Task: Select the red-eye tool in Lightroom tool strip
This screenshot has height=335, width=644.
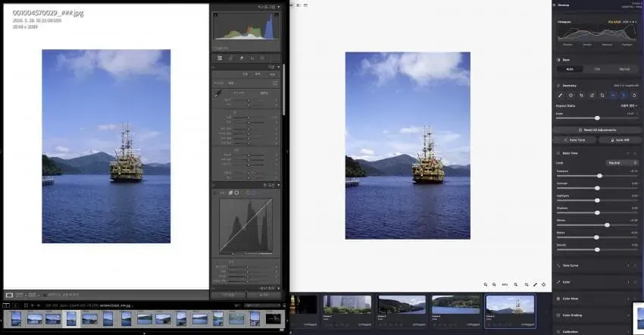Action: pos(252,58)
